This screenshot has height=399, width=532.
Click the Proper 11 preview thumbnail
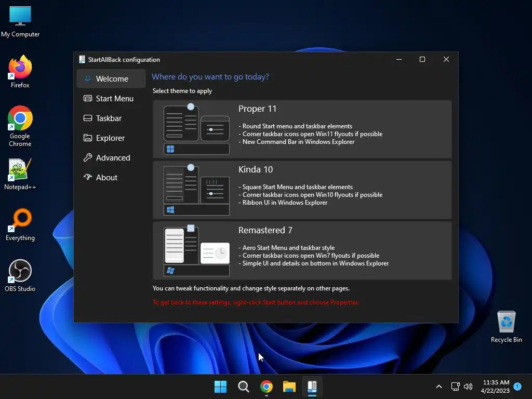(196, 129)
